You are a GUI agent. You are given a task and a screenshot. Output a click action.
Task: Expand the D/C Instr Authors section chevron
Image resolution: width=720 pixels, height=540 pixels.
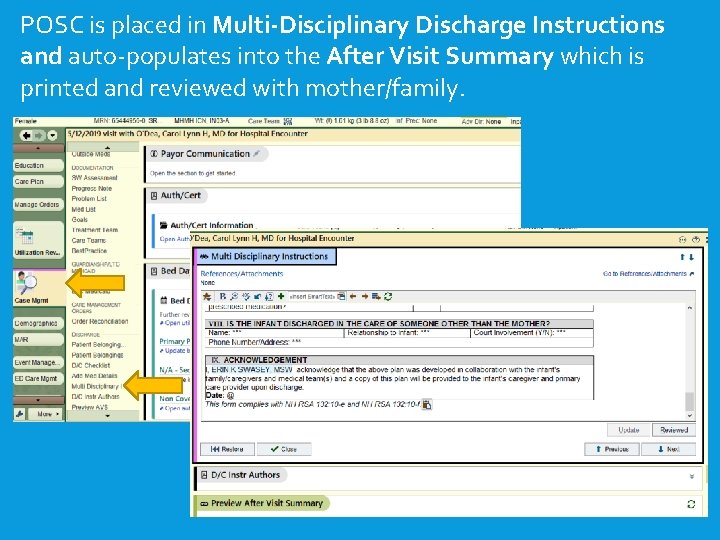(x=692, y=477)
